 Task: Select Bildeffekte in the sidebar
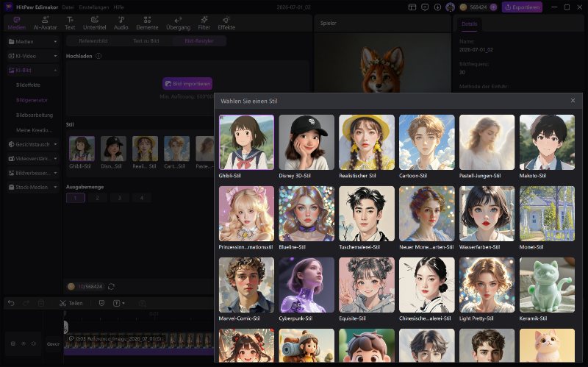(28, 85)
